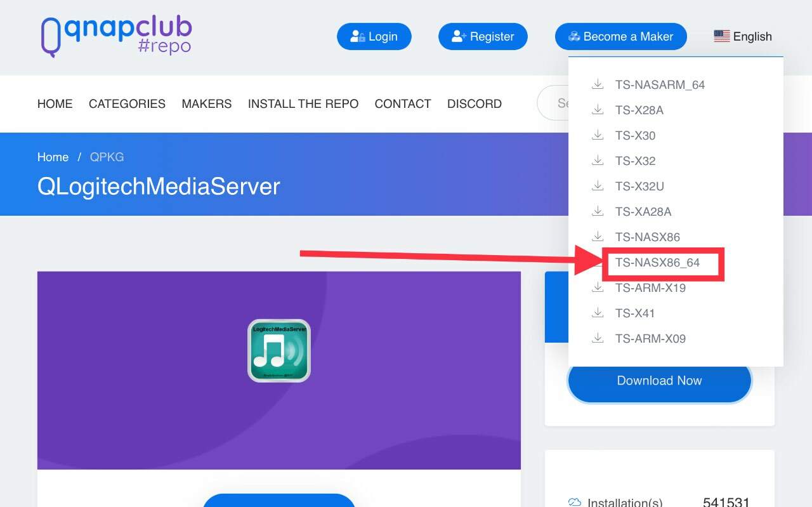812x507 pixels.
Task: Choose TS-NASARM_64 download option
Action: point(660,85)
